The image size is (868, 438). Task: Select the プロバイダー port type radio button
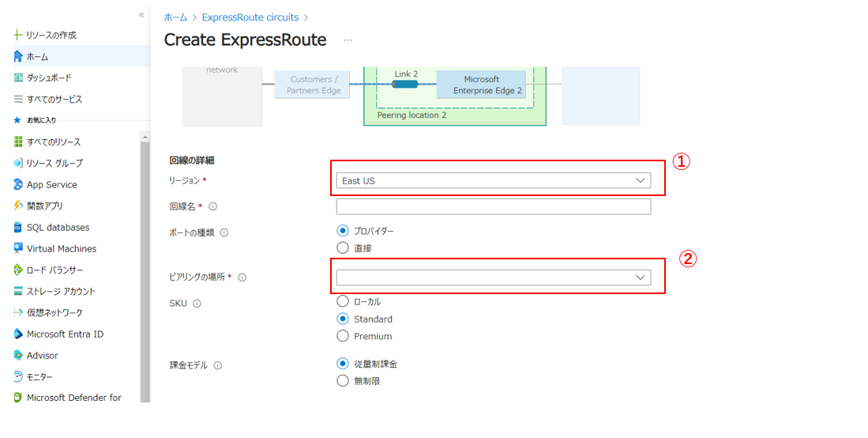pos(343,231)
